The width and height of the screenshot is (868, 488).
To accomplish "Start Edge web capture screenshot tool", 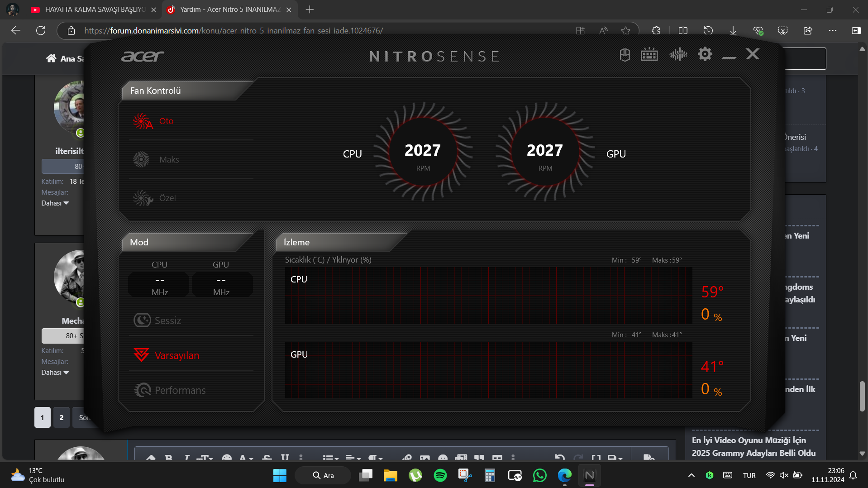I will coord(783,30).
